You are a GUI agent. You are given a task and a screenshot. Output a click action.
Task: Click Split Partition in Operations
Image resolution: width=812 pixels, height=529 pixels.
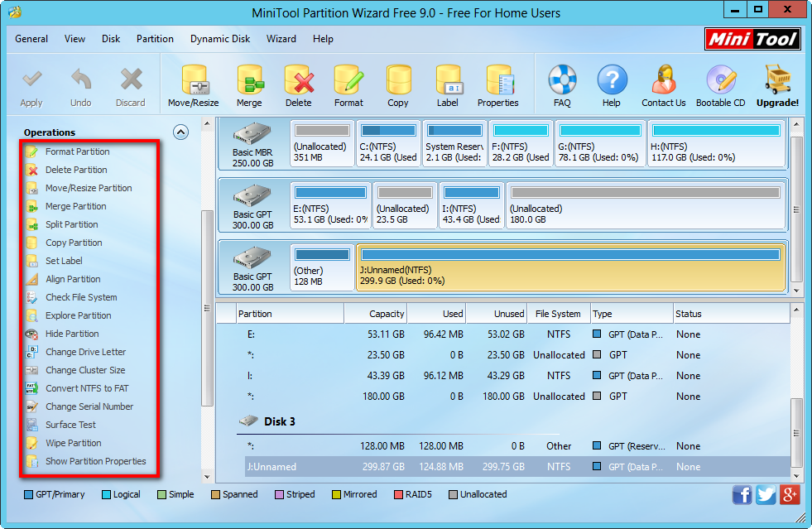click(71, 224)
